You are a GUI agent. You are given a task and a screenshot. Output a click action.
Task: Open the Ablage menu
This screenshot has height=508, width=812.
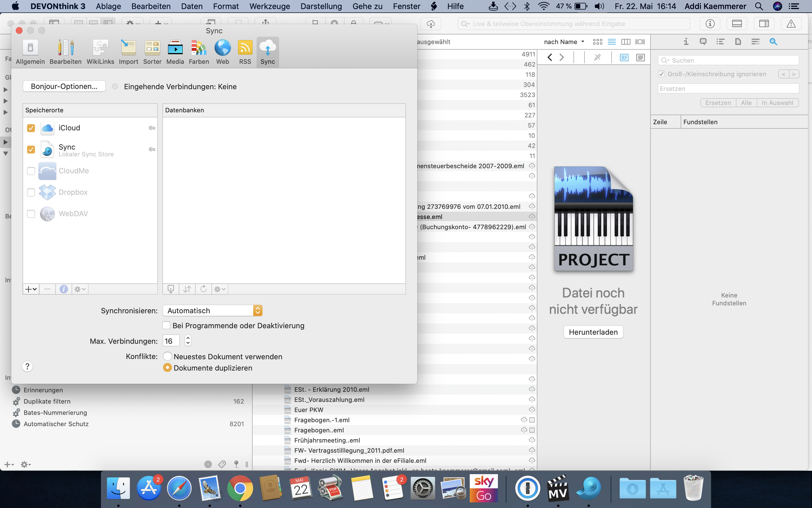[108, 6]
